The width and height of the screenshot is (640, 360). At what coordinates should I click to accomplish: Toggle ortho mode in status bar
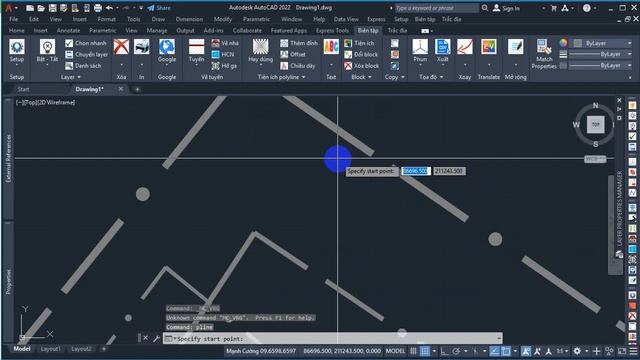[444, 351]
